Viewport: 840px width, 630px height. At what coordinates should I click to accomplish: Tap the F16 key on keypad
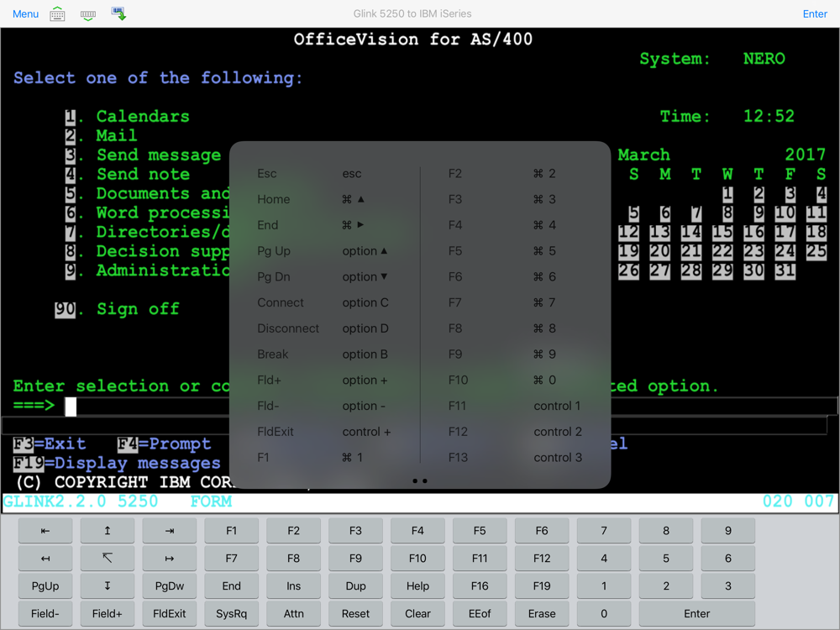click(480, 586)
